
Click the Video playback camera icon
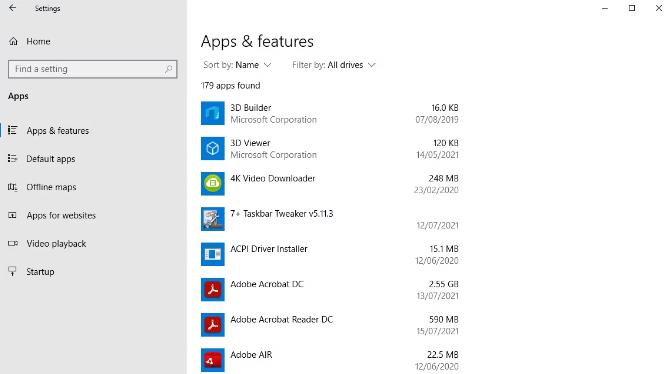pos(13,243)
